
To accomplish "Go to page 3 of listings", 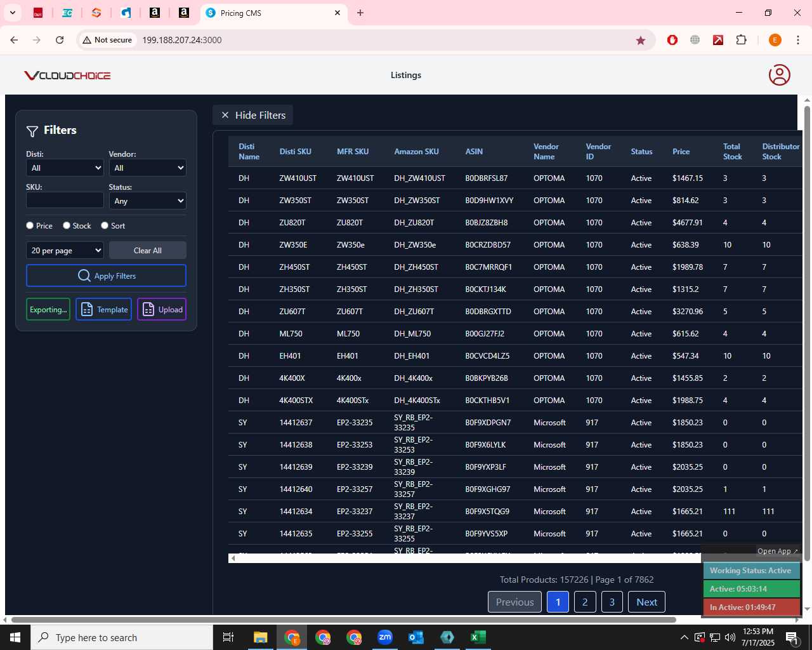I will 612,602.
